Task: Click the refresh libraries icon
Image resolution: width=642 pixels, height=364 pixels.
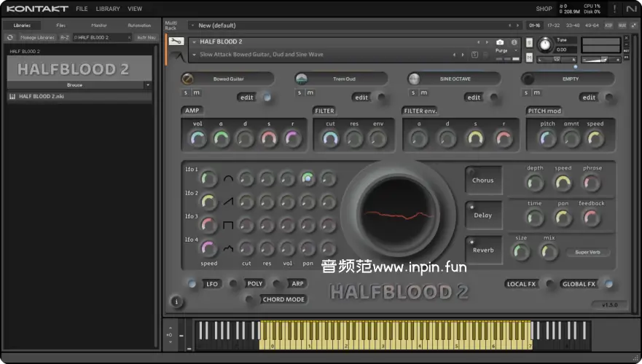Action: click(10, 37)
